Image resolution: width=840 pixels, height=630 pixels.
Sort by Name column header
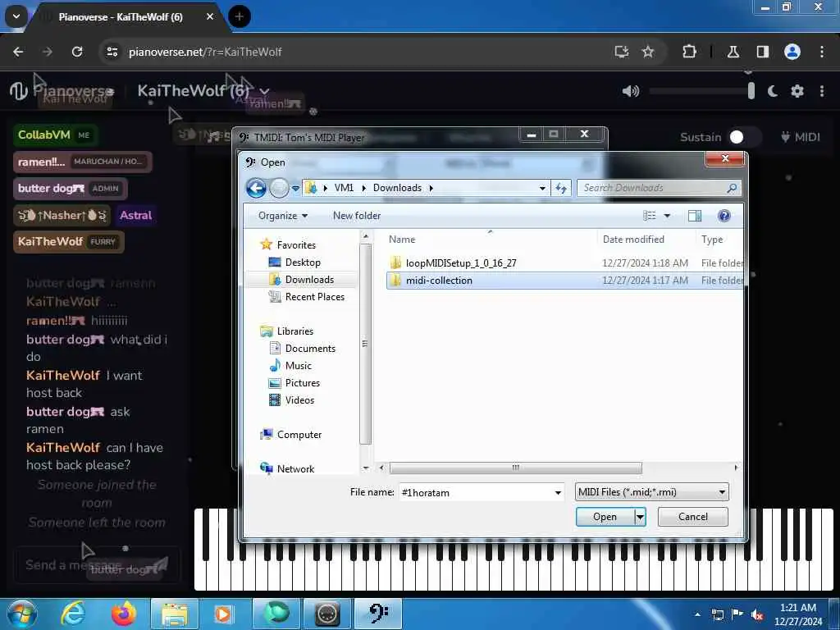(x=402, y=240)
